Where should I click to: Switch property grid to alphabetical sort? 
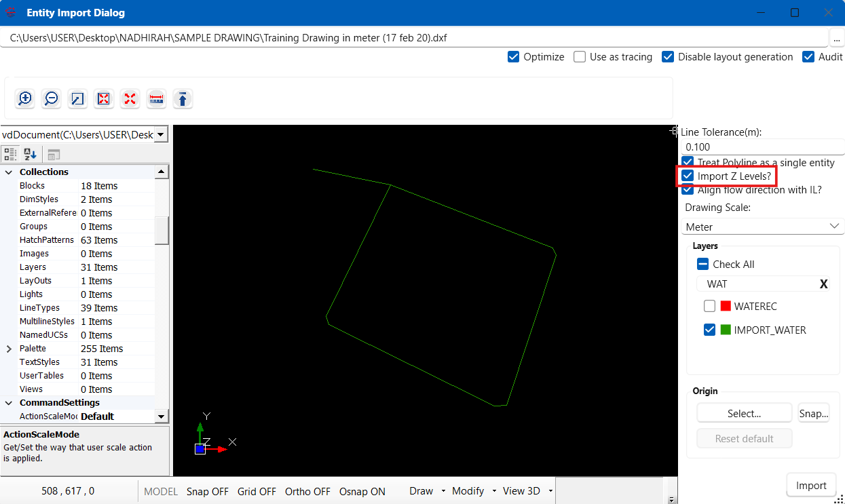click(x=30, y=154)
